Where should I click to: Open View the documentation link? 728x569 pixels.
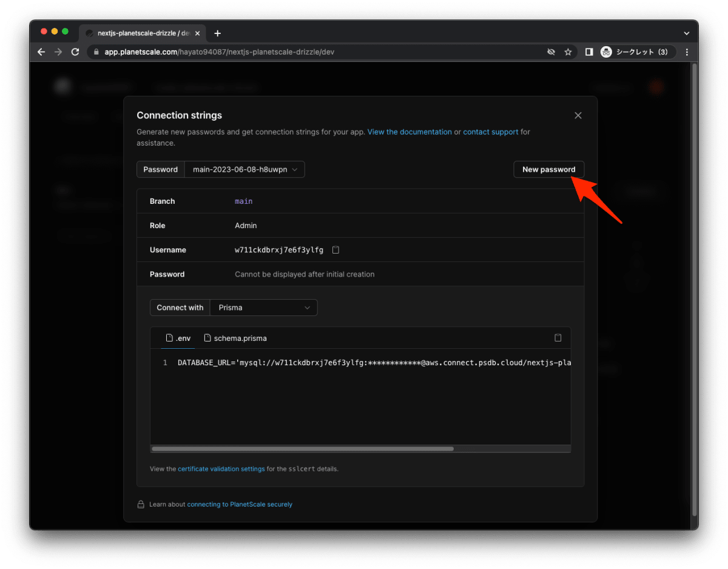[x=409, y=132]
